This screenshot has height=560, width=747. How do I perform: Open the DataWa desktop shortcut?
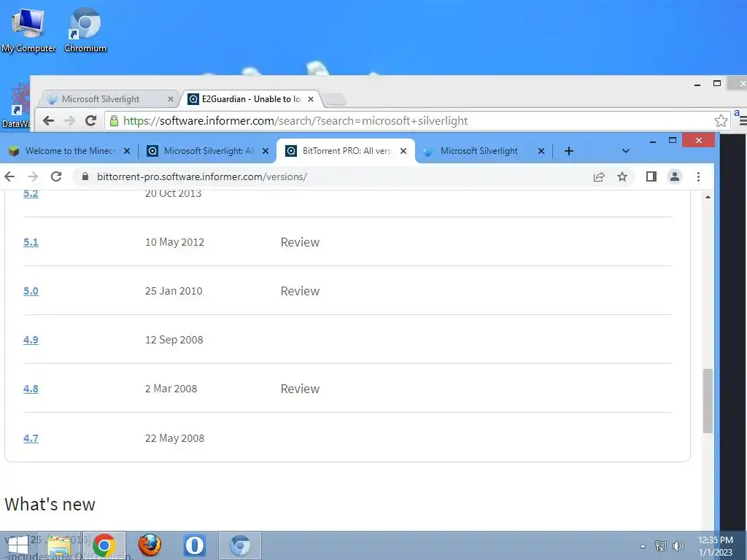(x=16, y=106)
